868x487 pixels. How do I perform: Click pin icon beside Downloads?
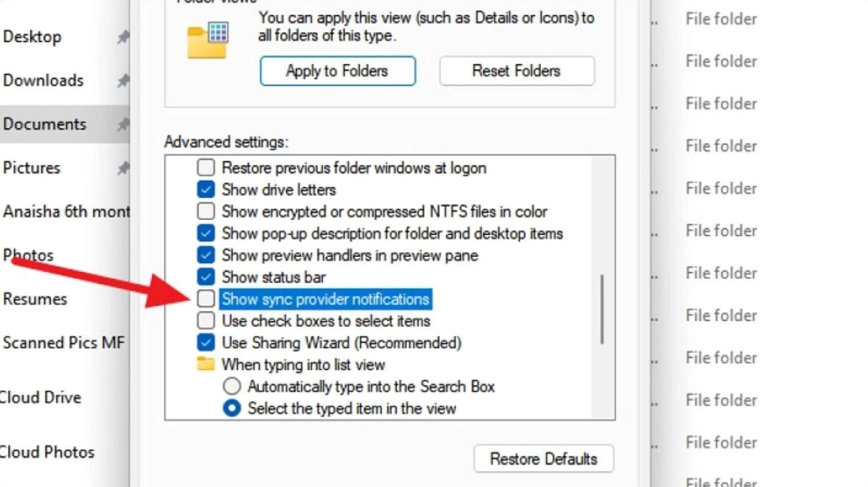pos(123,81)
